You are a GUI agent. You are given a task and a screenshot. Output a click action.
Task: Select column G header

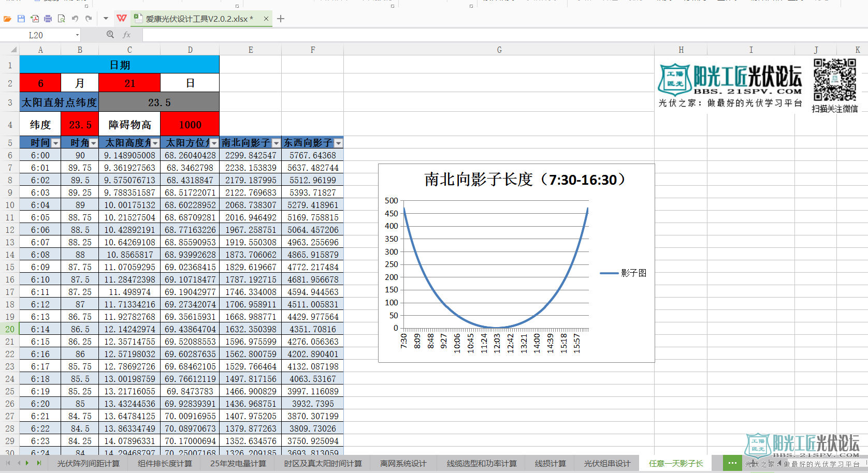[499, 50]
